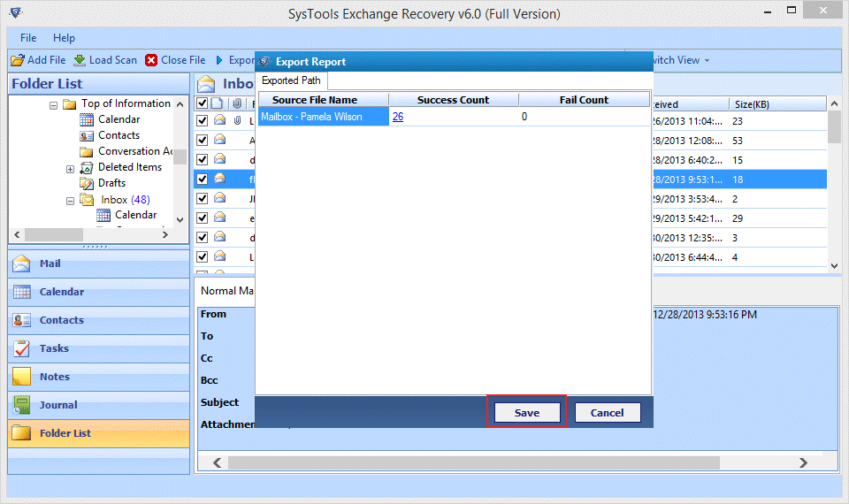Click the Tasks navigation button label

point(54,348)
